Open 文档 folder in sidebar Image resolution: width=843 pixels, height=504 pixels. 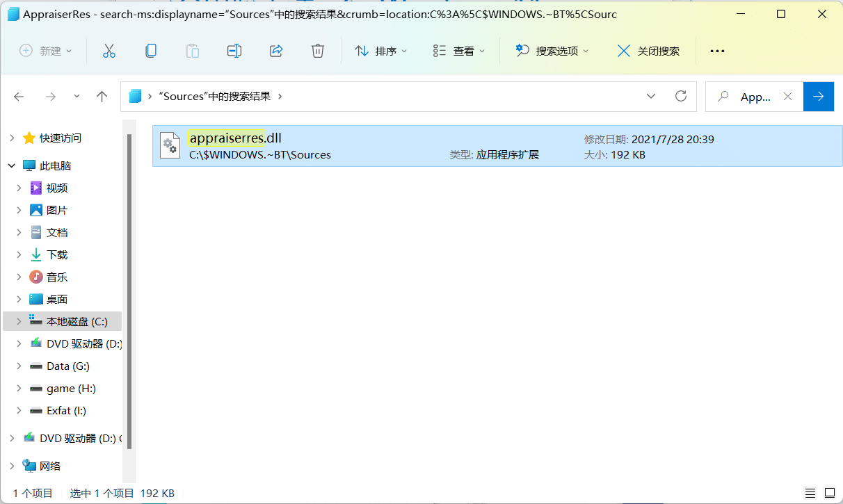[x=57, y=233]
